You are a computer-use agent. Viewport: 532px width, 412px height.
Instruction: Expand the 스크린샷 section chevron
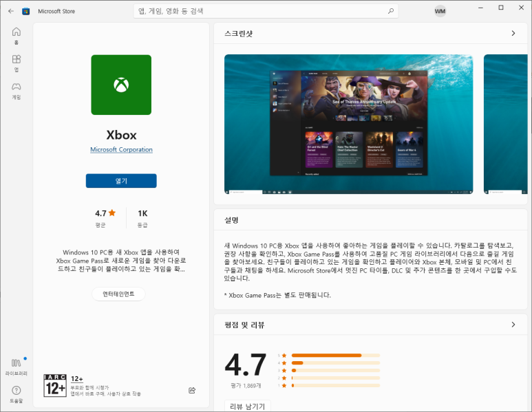[513, 33]
